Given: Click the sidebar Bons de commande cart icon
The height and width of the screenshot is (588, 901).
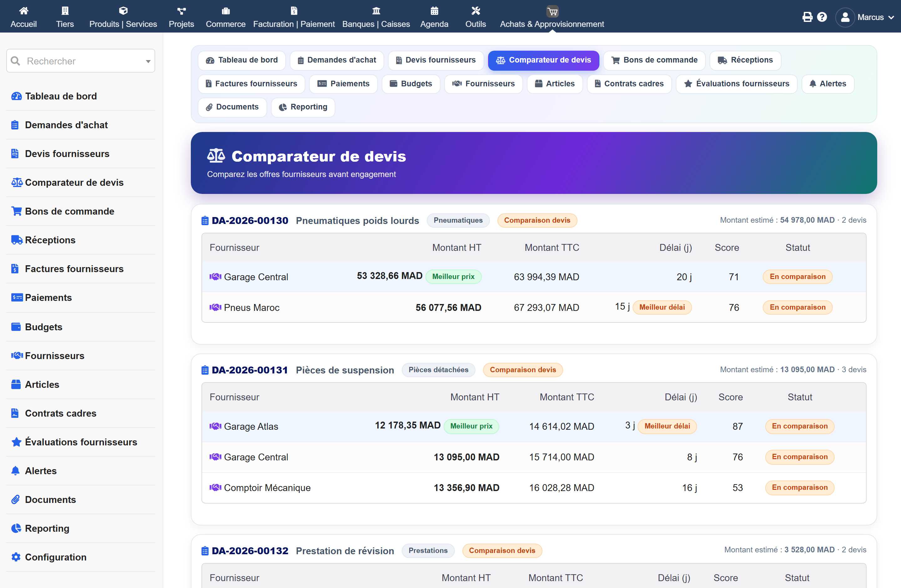Looking at the screenshot, I should (x=16, y=211).
